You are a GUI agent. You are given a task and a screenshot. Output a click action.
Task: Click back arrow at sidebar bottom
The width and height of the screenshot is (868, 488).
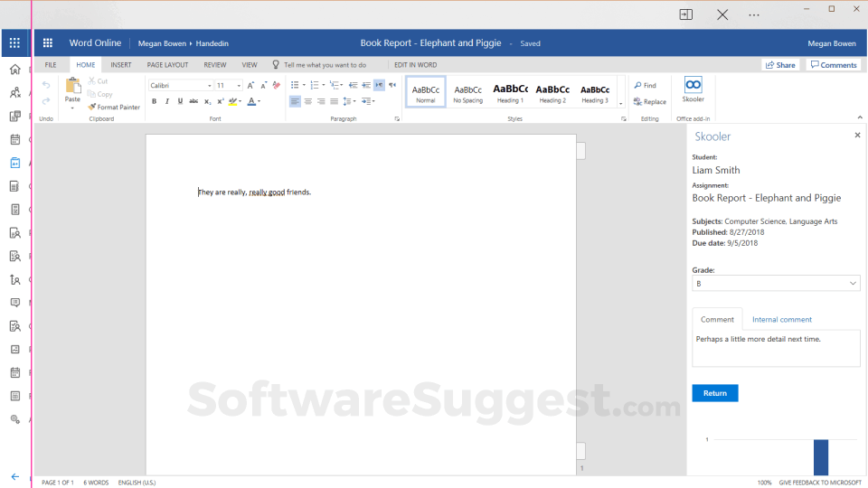pos(15,476)
